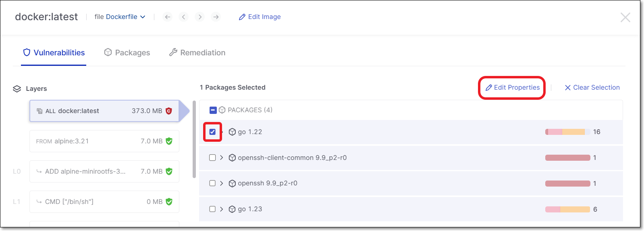Click the 373.0 MB size value
This screenshot has width=644, height=231.
click(147, 111)
